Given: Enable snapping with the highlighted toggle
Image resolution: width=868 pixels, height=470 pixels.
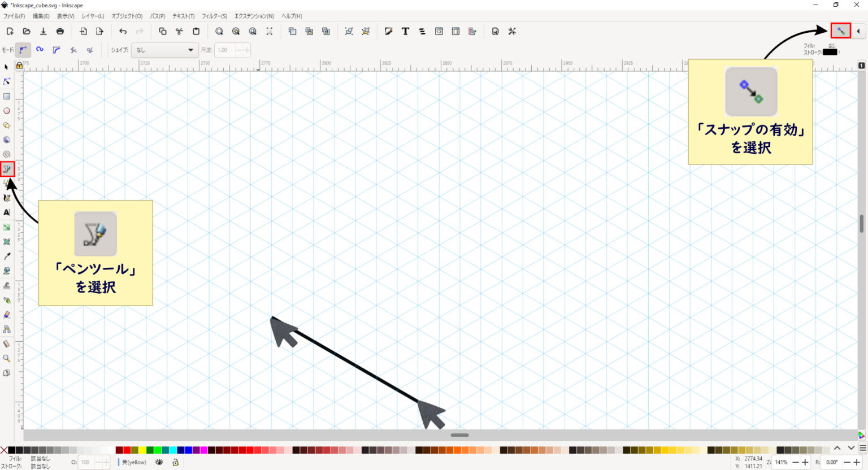Looking at the screenshot, I should [840, 31].
